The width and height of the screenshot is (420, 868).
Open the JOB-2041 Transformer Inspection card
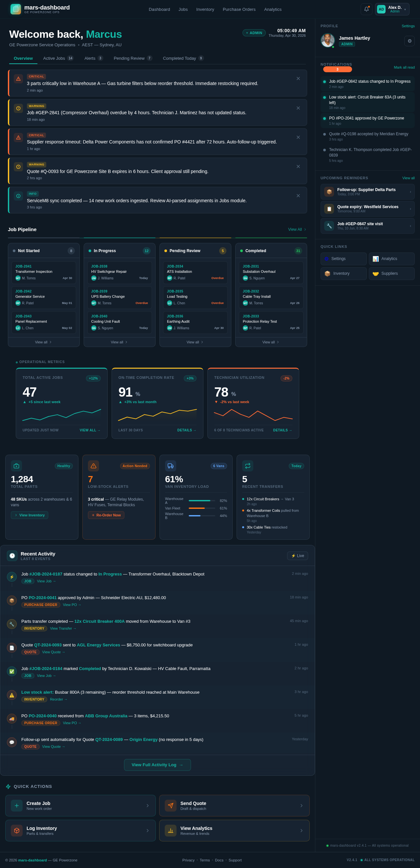click(x=44, y=272)
